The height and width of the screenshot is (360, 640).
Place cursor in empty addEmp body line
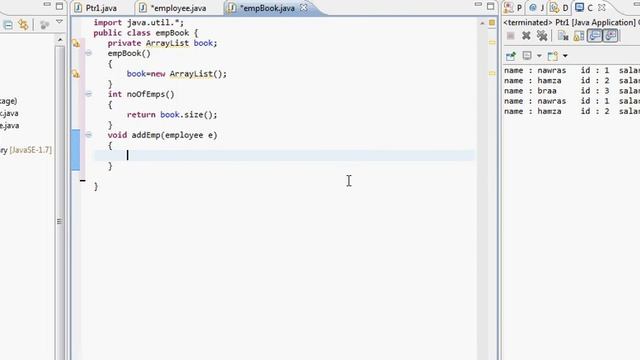[x=284, y=155]
